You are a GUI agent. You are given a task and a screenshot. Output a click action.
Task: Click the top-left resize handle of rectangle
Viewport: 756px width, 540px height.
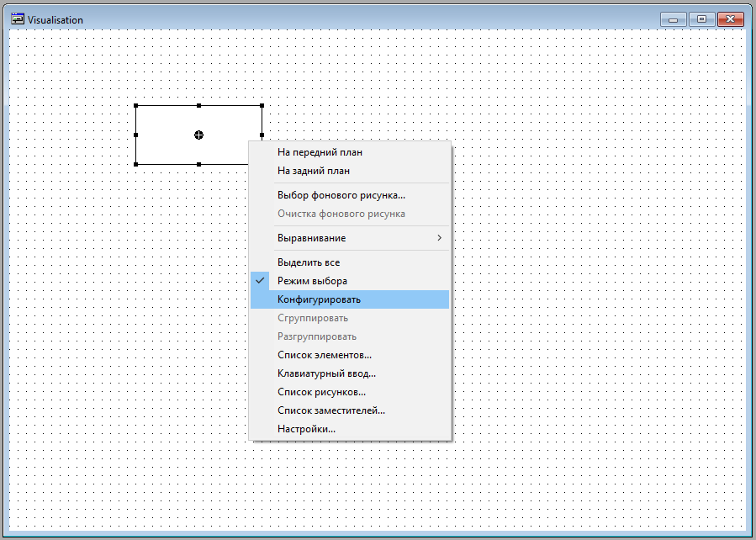click(x=136, y=106)
